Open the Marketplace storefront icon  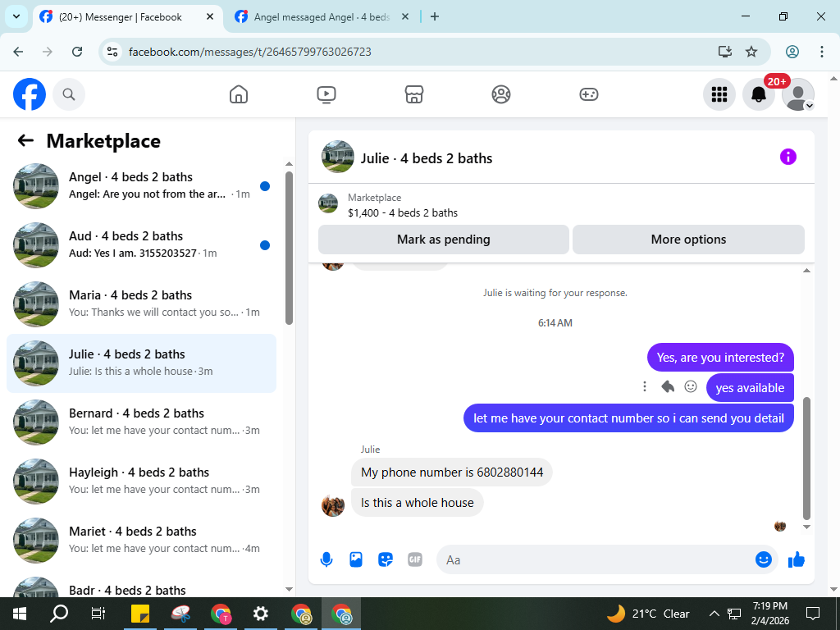[413, 94]
